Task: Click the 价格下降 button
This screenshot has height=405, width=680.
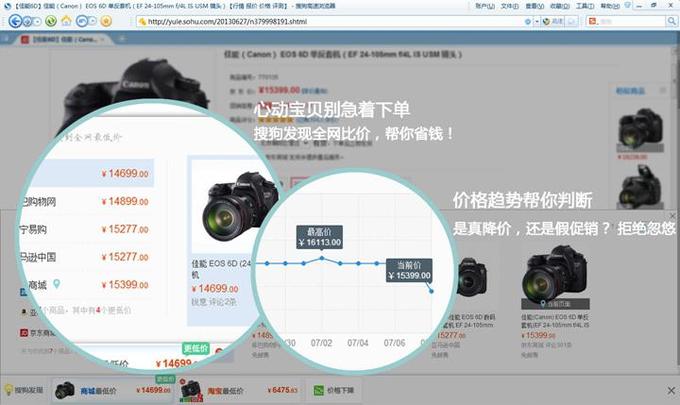Action: click(334, 390)
